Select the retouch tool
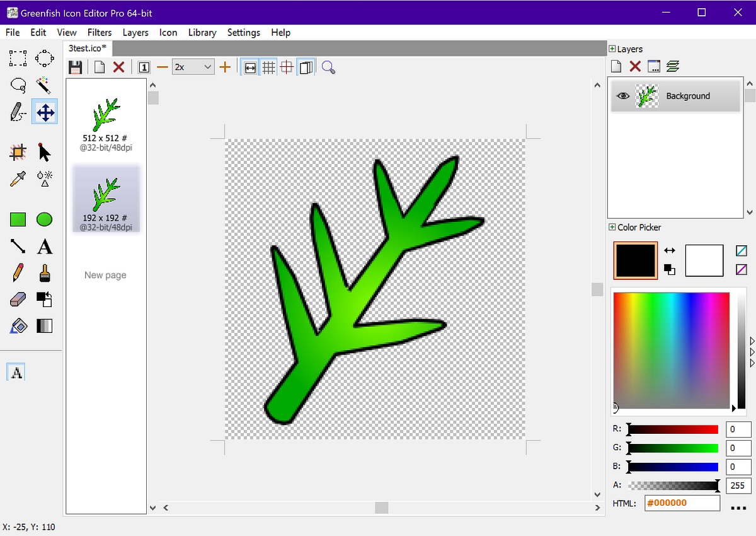 (44, 179)
